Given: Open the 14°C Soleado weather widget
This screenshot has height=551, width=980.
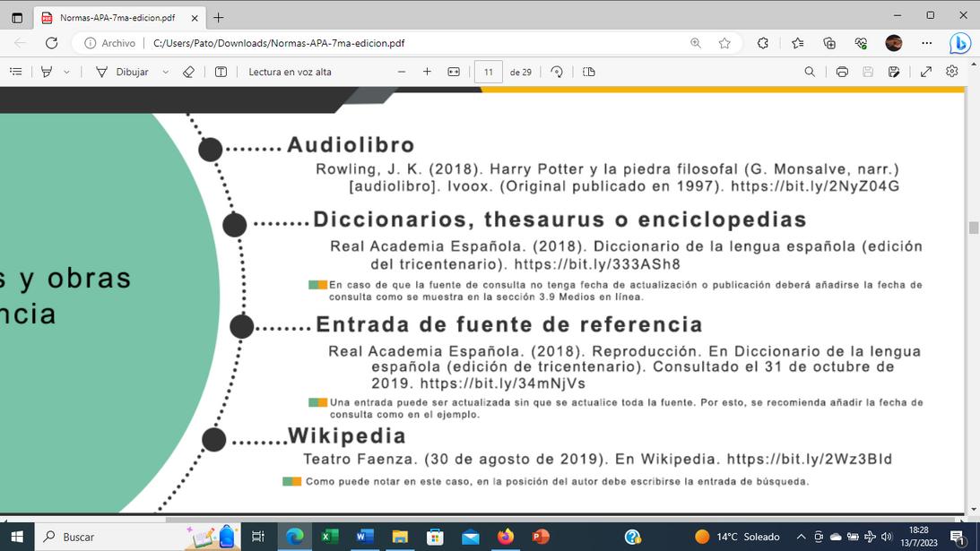Looking at the screenshot, I should [738, 537].
